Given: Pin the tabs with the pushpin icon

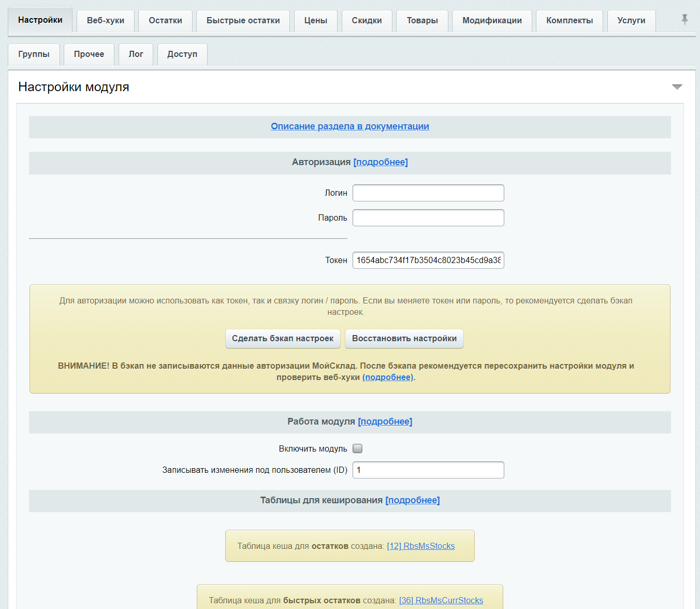Looking at the screenshot, I should click(684, 20).
